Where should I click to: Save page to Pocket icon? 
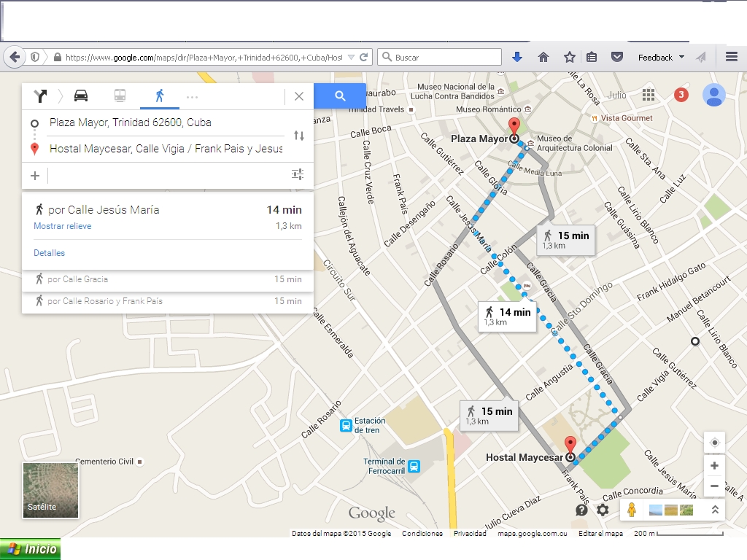coord(617,57)
